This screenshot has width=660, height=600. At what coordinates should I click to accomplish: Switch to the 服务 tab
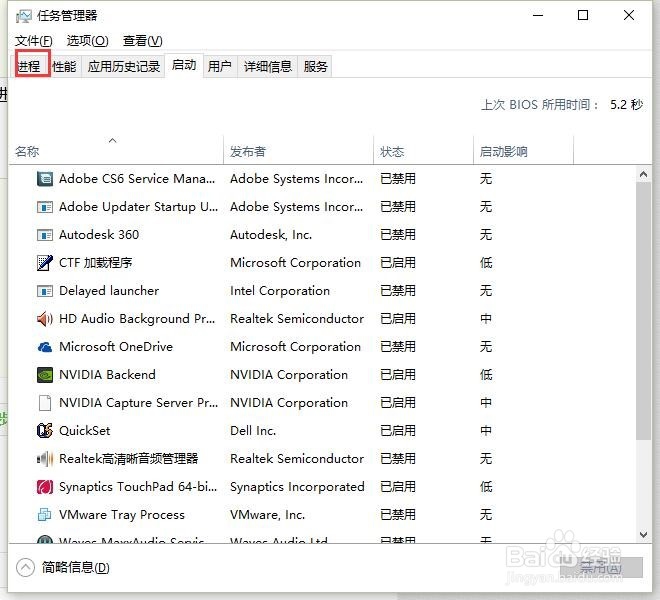(315, 66)
